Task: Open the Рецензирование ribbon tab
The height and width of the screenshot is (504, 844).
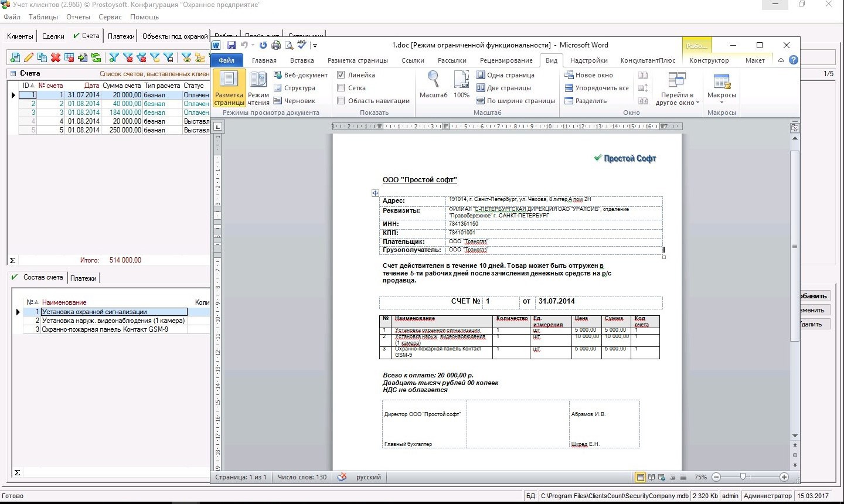Action: pos(506,60)
